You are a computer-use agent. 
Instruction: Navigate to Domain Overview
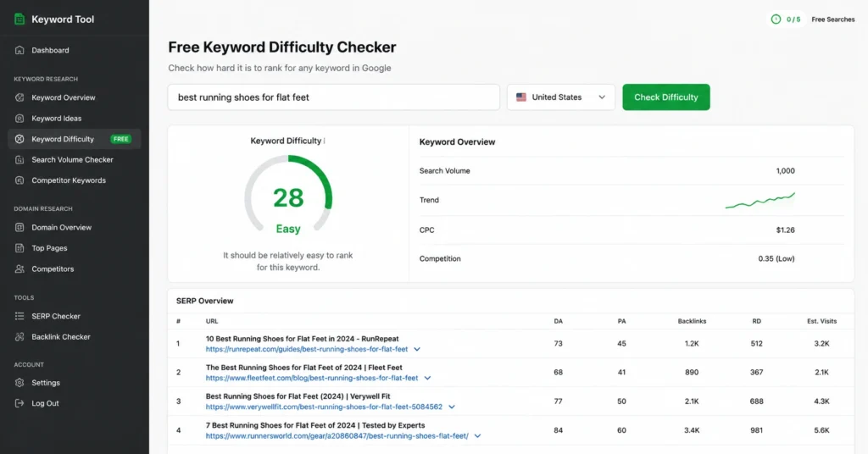click(x=75, y=227)
